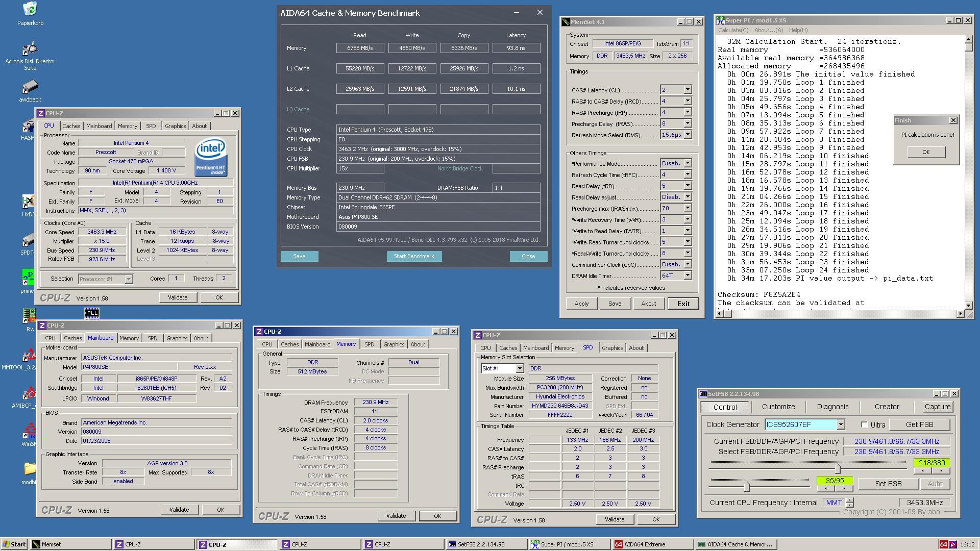Click the 248/380 green value box in SetFSB
This screenshot has height=551, width=980.
932,463
